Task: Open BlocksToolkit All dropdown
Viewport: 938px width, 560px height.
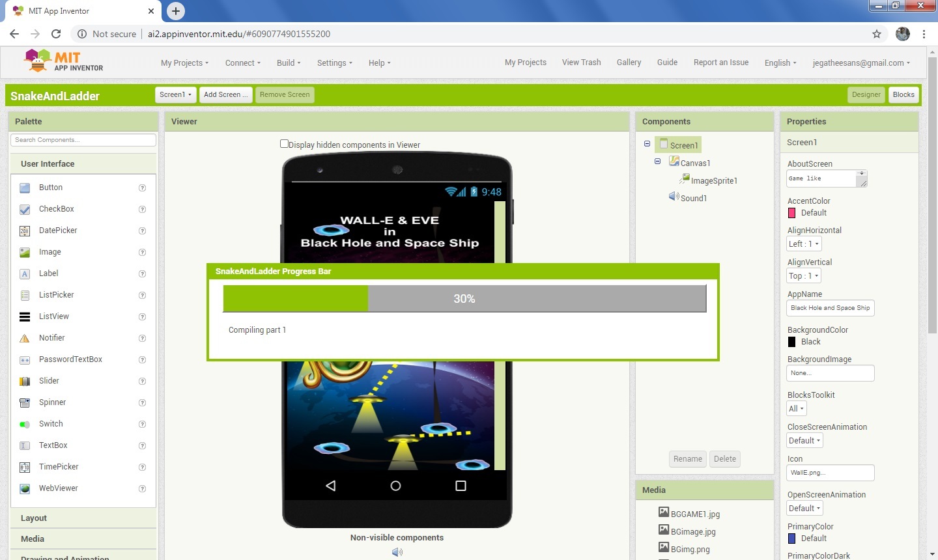Action: click(x=797, y=409)
